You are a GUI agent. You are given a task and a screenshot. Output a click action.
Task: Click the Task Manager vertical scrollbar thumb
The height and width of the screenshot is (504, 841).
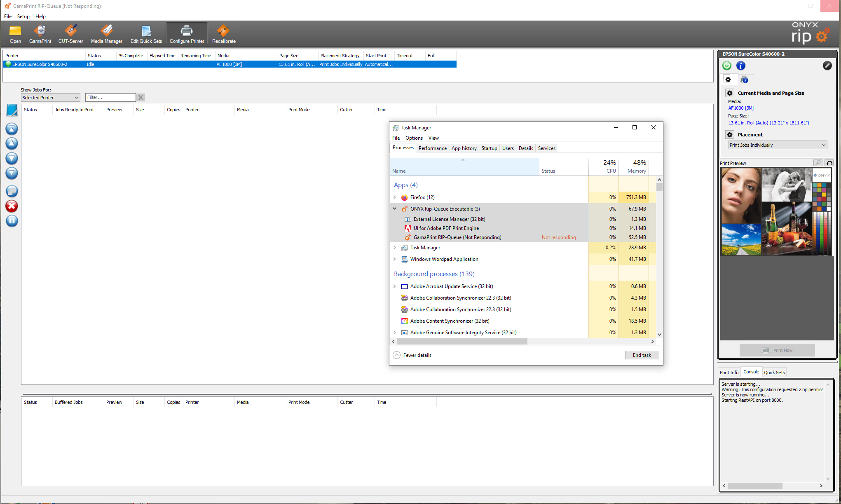(659, 187)
